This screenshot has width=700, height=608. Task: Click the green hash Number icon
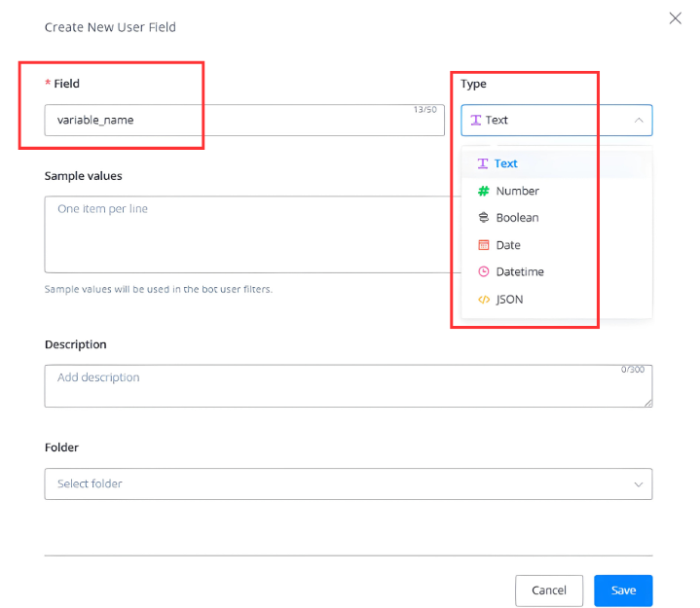coord(483,191)
